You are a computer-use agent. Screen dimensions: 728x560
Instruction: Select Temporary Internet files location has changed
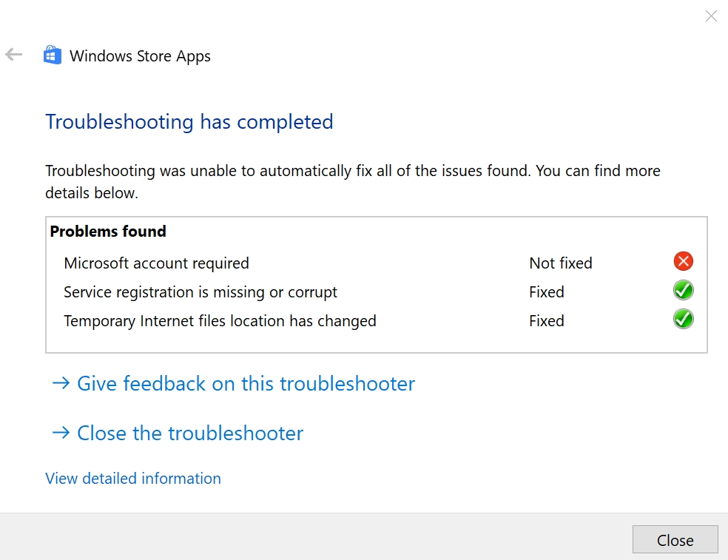pos(220,321)
